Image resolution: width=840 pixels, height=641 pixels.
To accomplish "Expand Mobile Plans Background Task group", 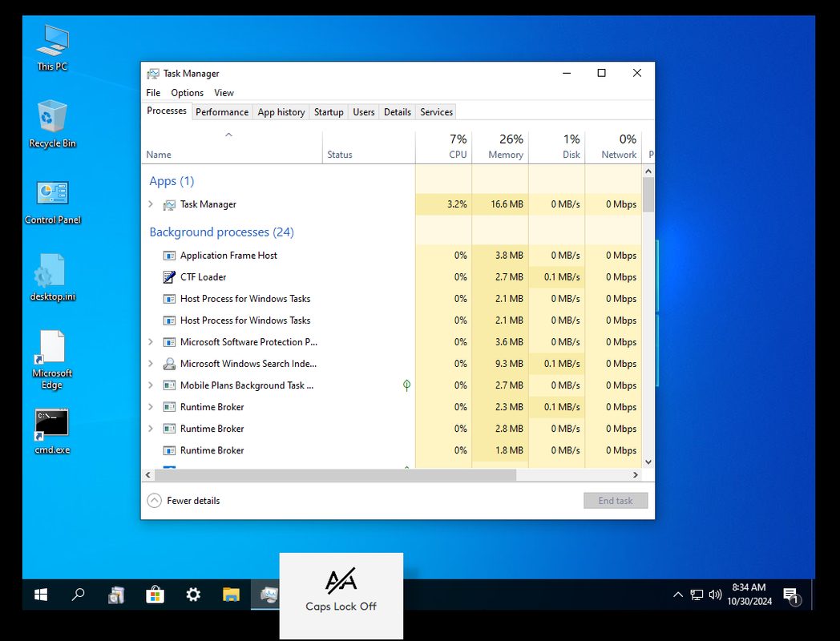I will 151,385.
